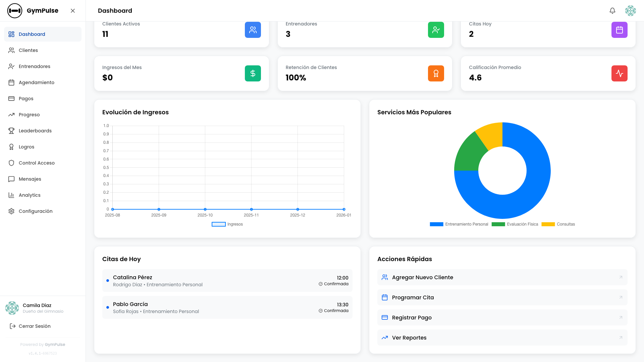Click the red activity icon on Calificación Promedio
Image resolution: width=644 pixels, height=362 pixels.
coord(620,73)
